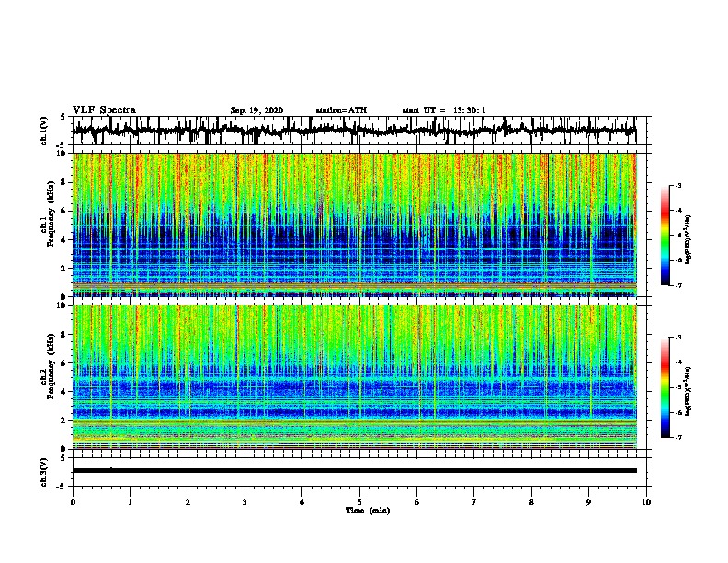Click the ch.2 color scale log(PSD) unit label
The height and width of the screenshot is (563, 728).
pyautogui.click(x=688, y=392)
